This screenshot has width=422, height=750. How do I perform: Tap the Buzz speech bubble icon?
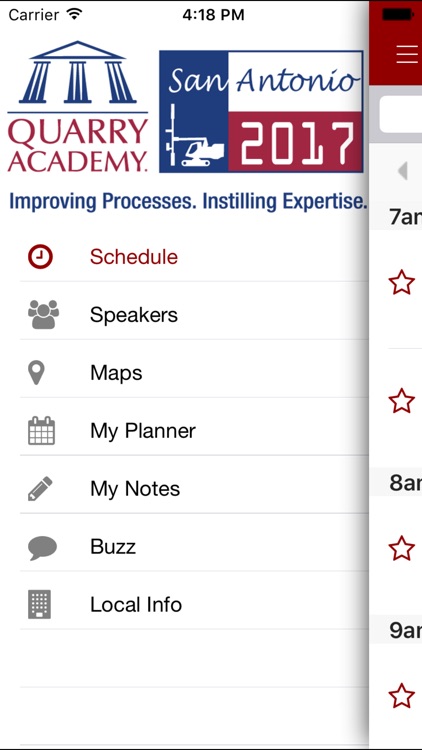tap(42, 548)
